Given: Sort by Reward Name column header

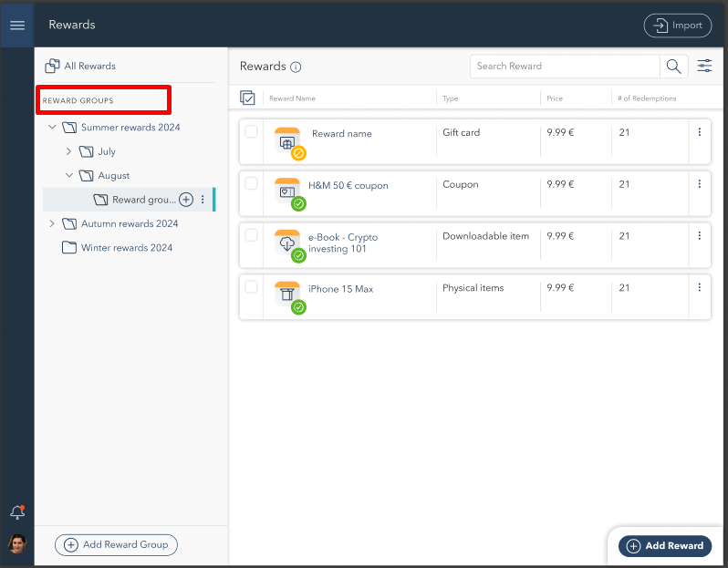Looking at the screenshot, I should coord(293,98).
